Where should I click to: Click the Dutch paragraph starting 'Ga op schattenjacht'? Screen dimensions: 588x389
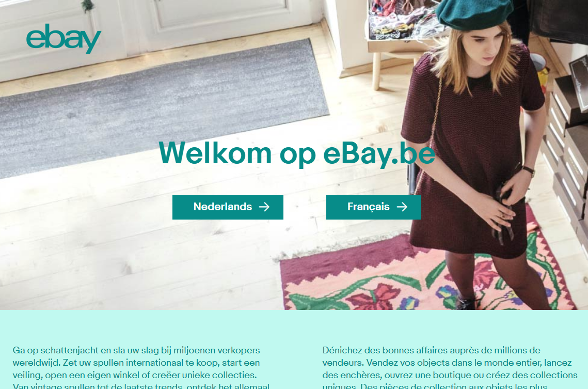[x=141, y=367]
